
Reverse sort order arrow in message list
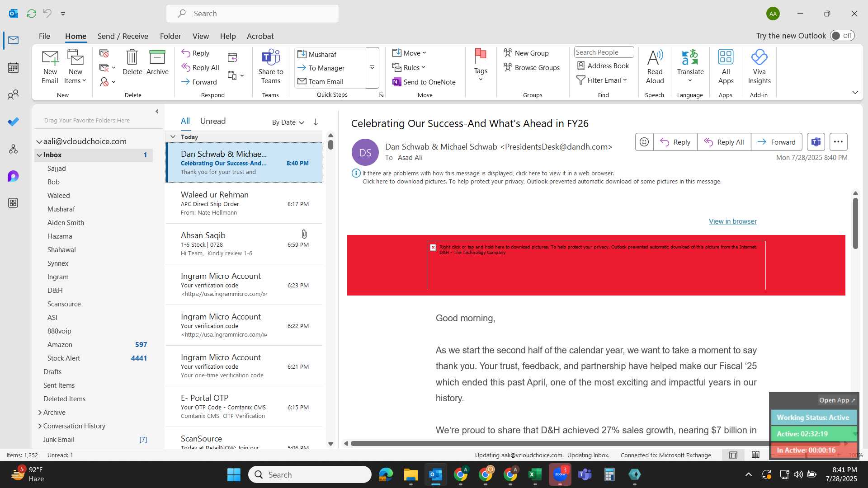(316, 122)
